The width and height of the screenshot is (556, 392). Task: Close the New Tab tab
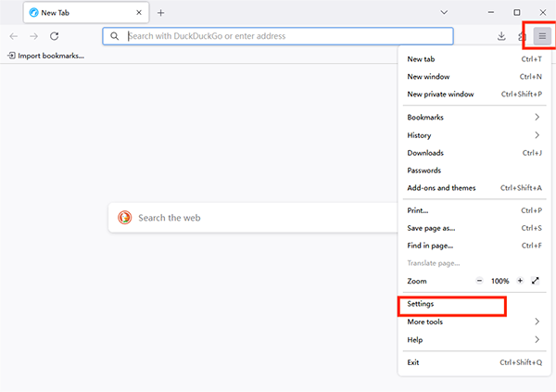139,13
